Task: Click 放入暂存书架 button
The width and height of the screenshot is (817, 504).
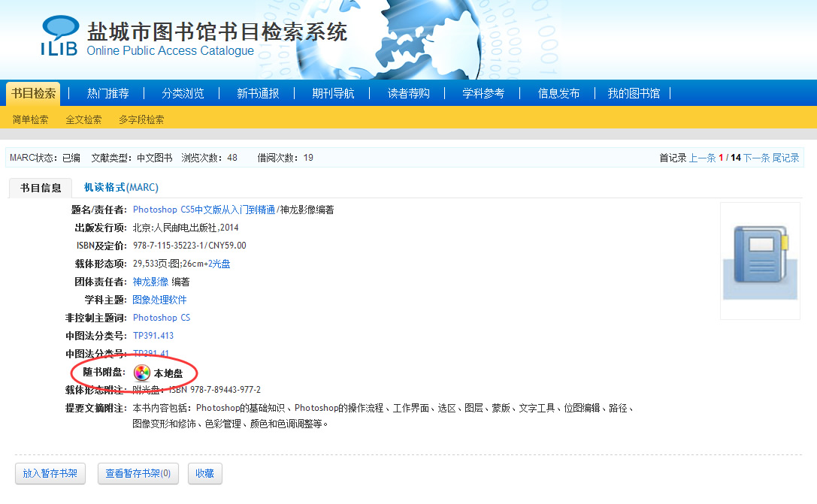Action: 50,473
